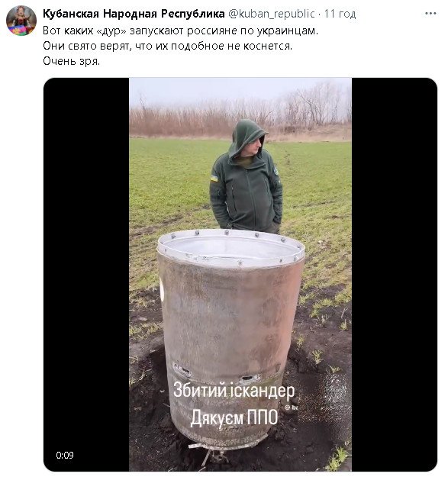The image size is (448, 480).
Task: Click the 0:09 video duration badge
Action: 65,456
